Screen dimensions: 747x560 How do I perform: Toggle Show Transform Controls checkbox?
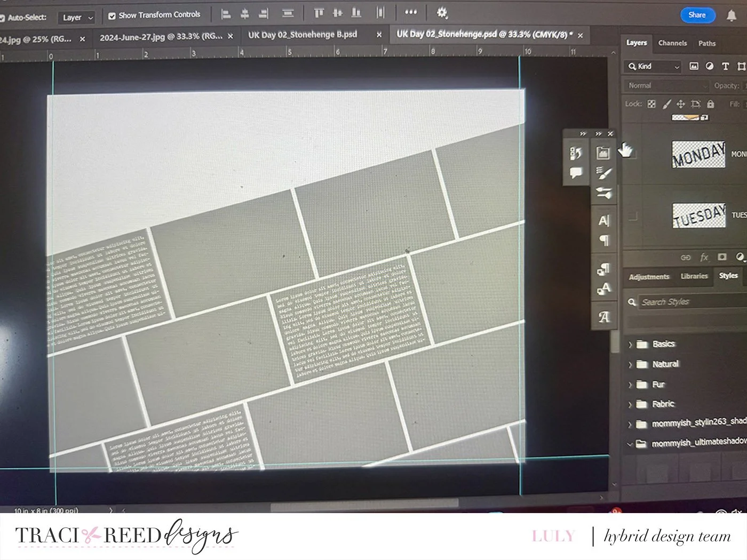(x=112, y=16)
